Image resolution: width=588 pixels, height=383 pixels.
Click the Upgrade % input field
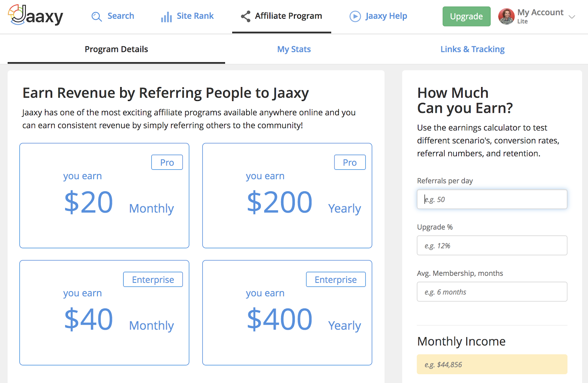[492, 246]
